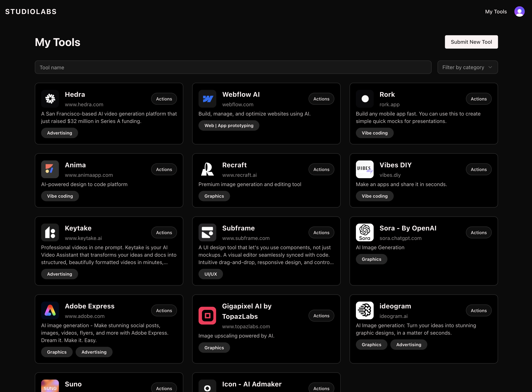
Task: Click the Adobe Express logo icon
Action: point(50,310)
